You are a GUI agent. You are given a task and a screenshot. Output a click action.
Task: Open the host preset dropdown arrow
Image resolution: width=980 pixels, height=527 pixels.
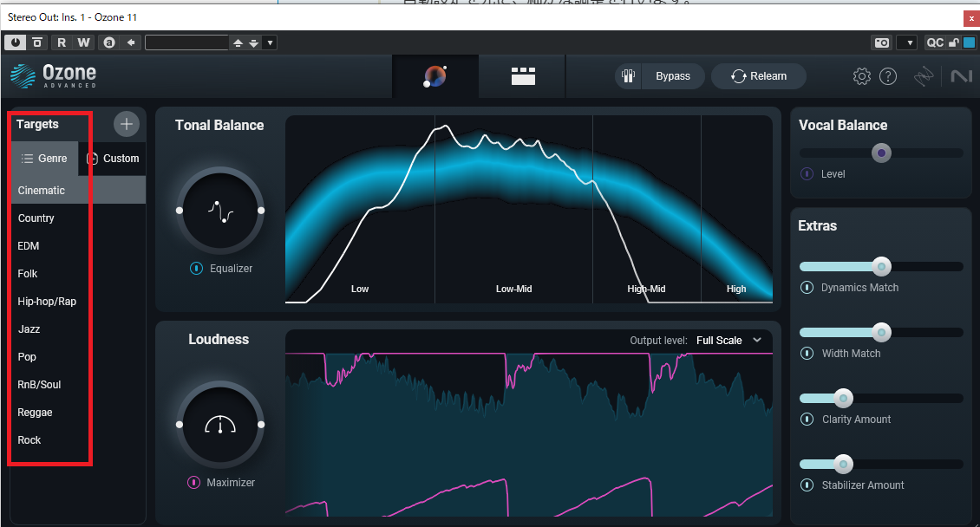click(270, 42)
